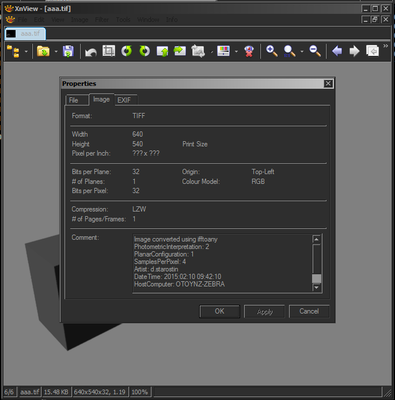Click the Save As floppy icon
Image resolution: width=395 pixels, height=400 pixels.
(x=68, y=51)
